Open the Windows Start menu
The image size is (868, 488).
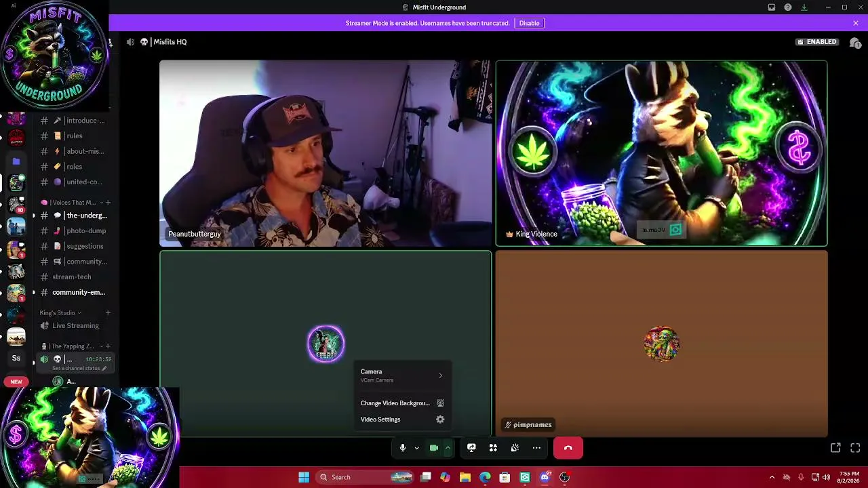(x=304, y=477)
